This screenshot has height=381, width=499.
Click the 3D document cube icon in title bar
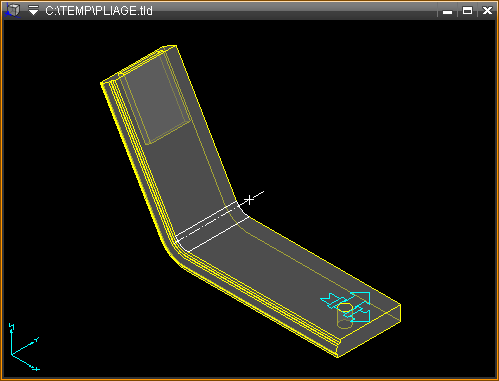coord(12,10)
